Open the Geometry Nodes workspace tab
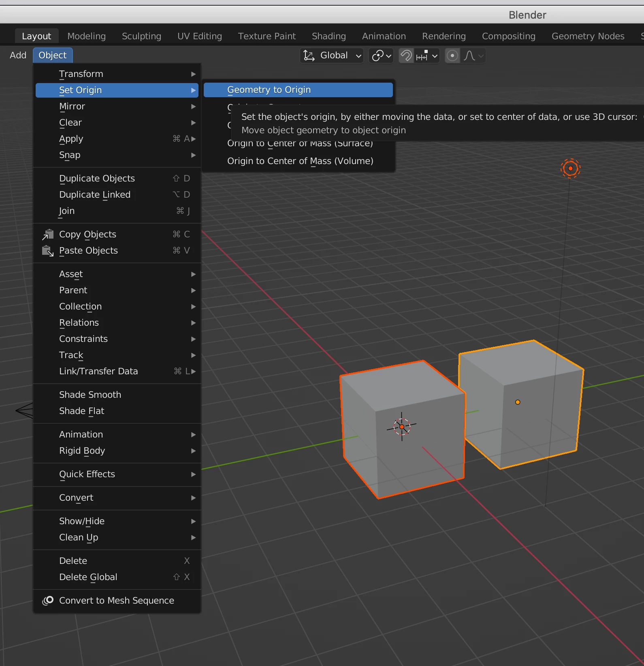644x666 pixels. pos(588,36)
